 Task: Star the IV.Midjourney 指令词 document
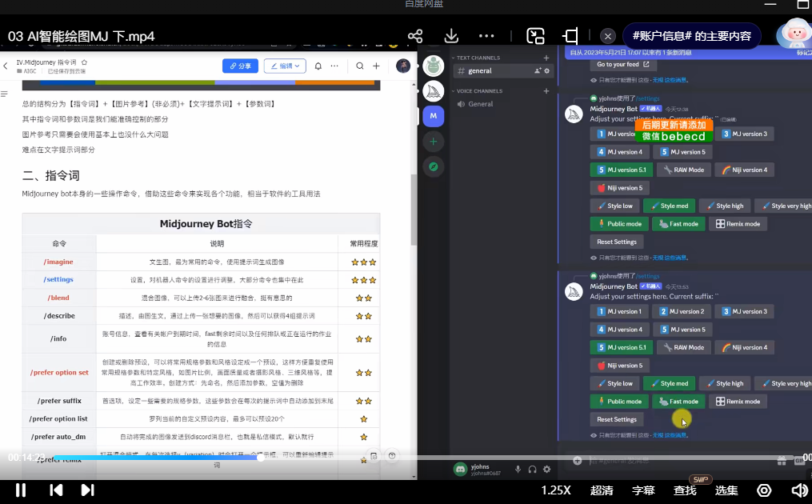tap(85, 62)
